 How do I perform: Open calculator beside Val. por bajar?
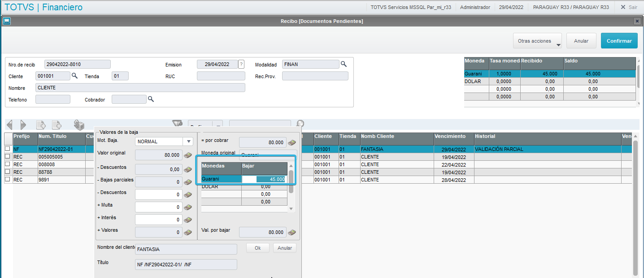point(292,233)
